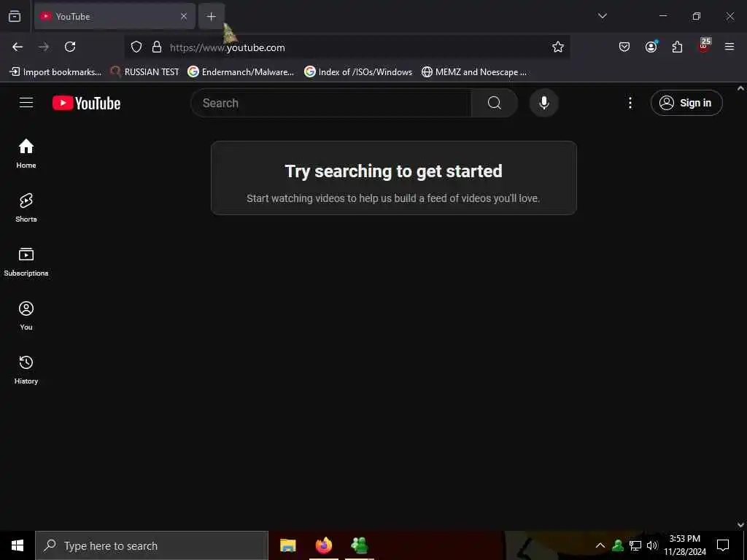The width and height of the screenshot is (747, 560).
Task: Click the scrollbar up arrow
Action: pyautogui.click(x=741, y=88)
